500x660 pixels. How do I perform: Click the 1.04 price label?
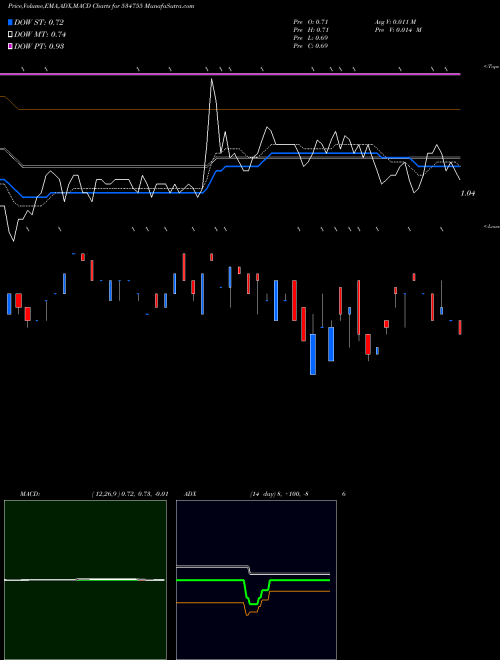pos(468,194)
